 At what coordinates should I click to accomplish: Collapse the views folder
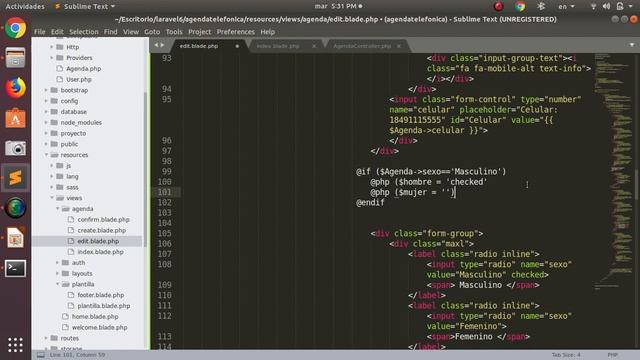tap(52, 198)
